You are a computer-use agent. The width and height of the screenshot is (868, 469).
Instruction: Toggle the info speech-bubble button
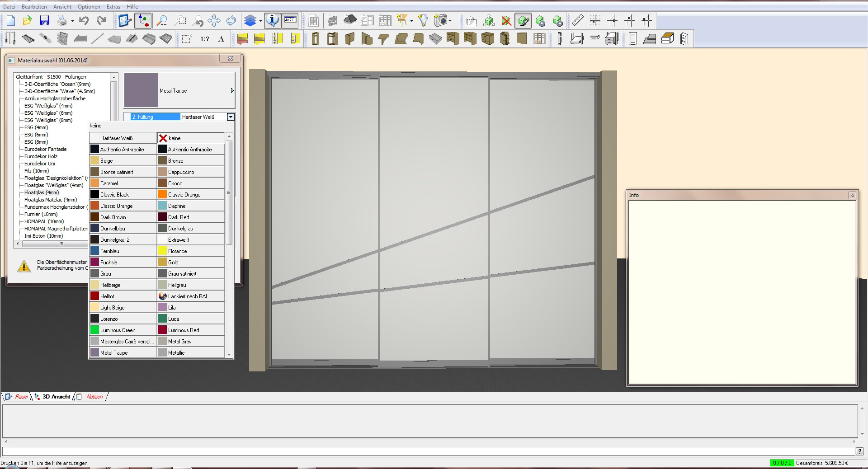point(272,21)
